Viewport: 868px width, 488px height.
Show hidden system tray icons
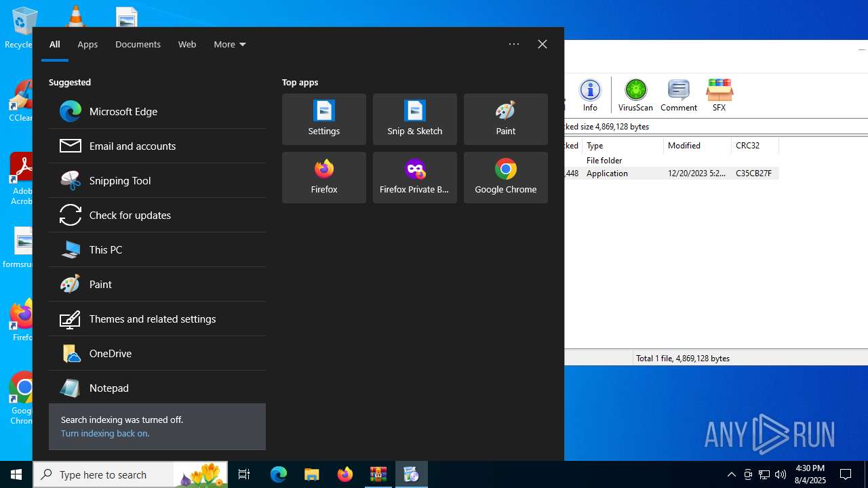pos(732,474)
